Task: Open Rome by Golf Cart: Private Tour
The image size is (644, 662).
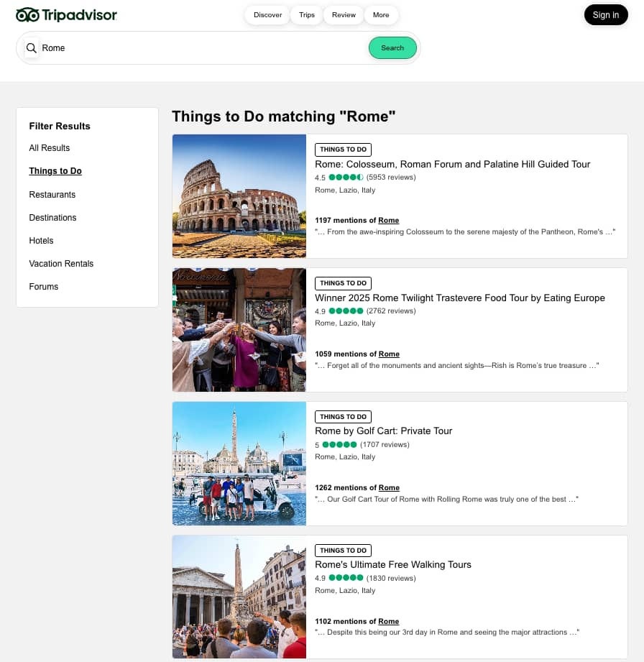Action: (384, 431)
